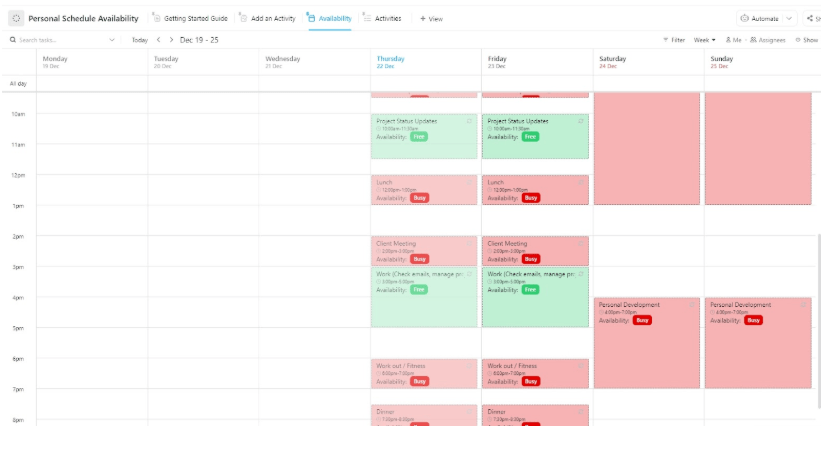821x463 pixels.
Task: Click Free badge on Thursday Project Status Updates
Action: [x=419, y=137]
